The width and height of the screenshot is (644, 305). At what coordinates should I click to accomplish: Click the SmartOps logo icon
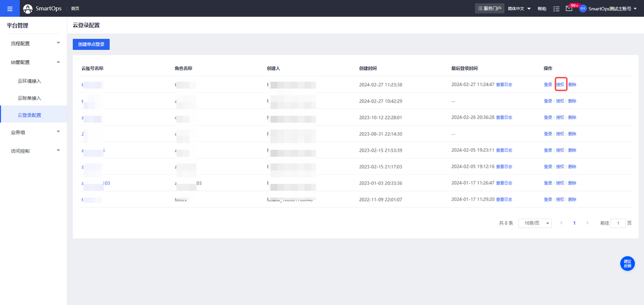click(x=28, y=9)
